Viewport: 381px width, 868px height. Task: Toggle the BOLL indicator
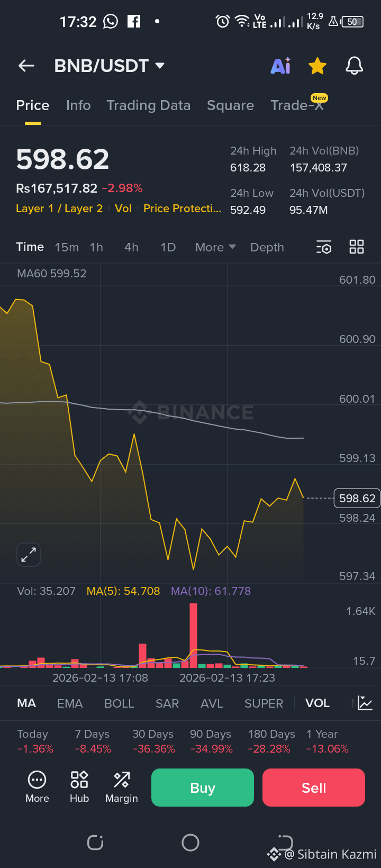[x=119, y=703]
